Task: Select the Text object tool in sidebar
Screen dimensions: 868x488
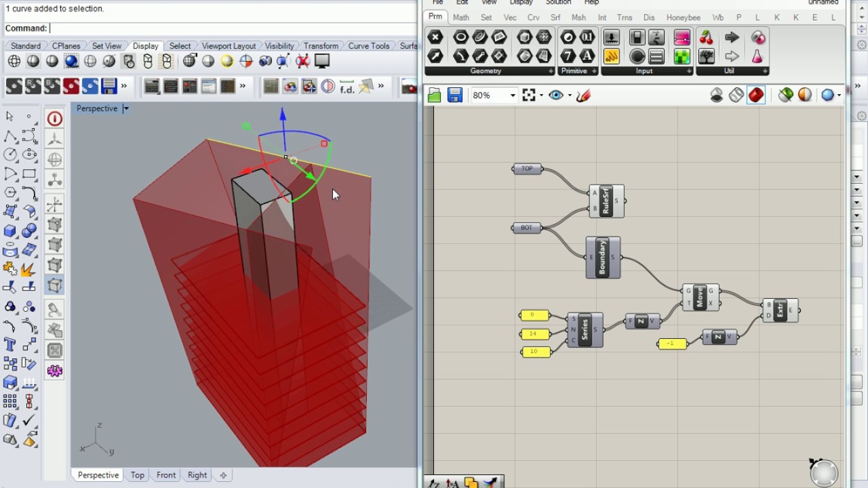Action: pyautogui.click(x=10, y=345)
